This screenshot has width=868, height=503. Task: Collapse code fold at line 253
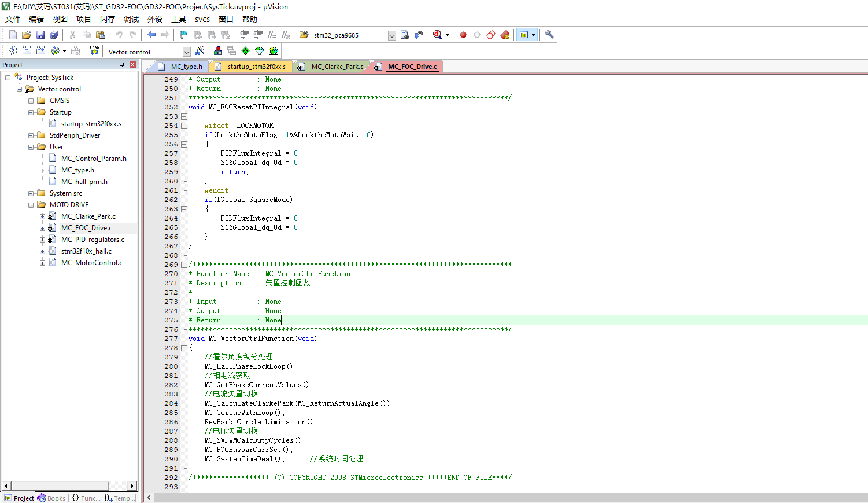tap(184, 116)
